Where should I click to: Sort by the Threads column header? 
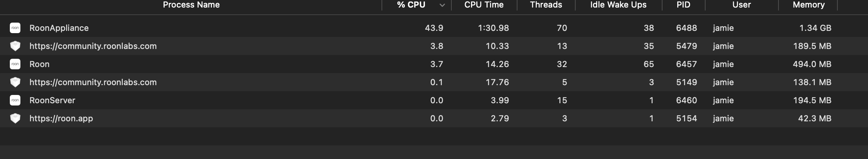[x=546, y=5]
